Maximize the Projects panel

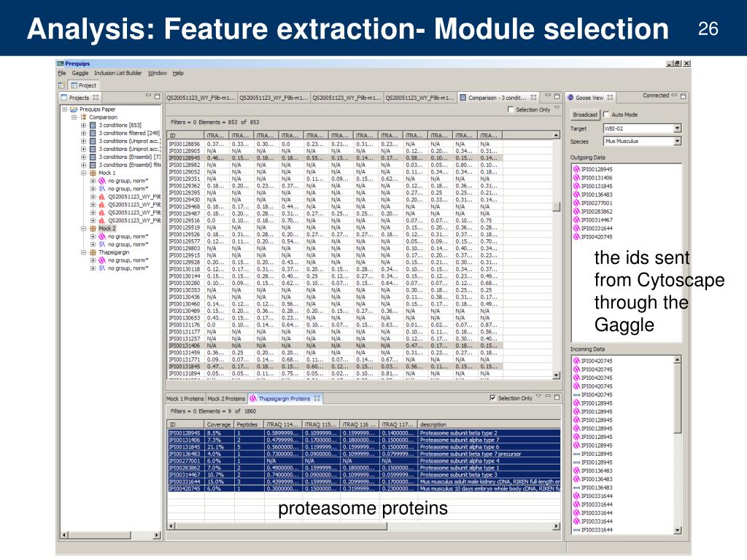pos(158,96)
